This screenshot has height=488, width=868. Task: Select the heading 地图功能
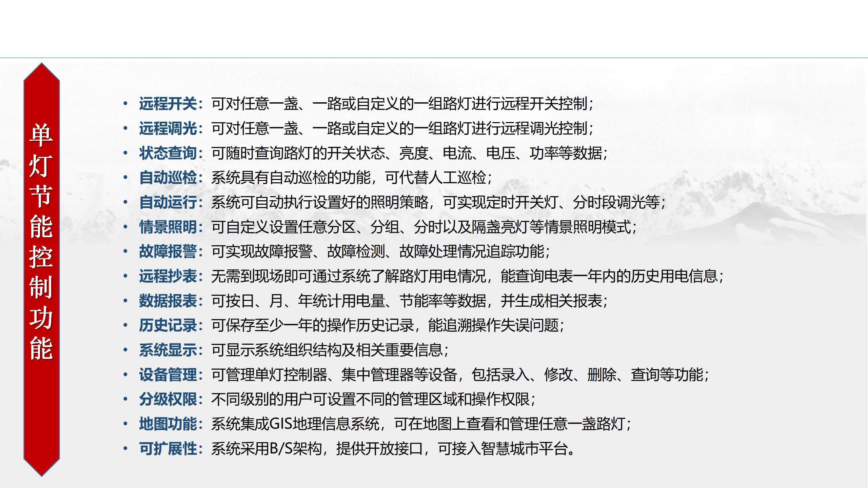pyautogui.click(x=168, y=424)
